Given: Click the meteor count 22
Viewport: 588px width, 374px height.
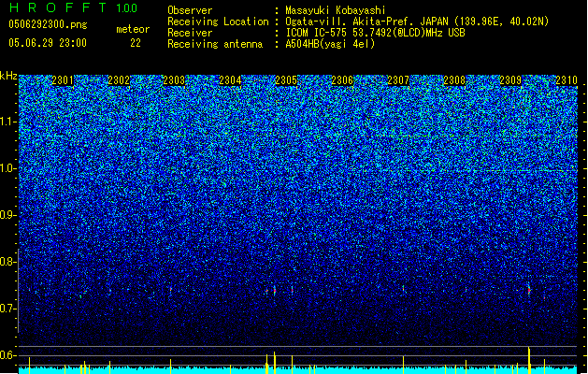Looking at the screenshot, I should click(136, 43).
